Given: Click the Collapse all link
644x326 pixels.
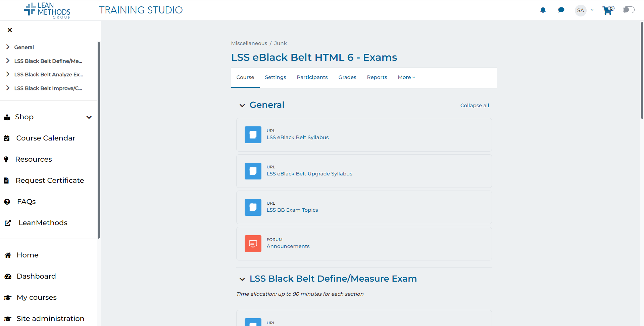Looking at the screenshot, I should click(474, 106).
